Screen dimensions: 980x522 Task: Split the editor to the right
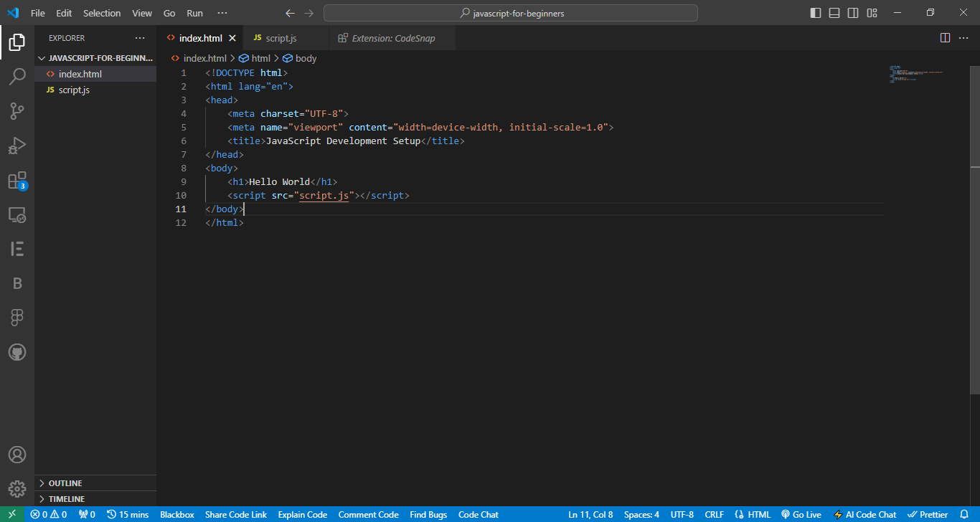(945, 38)
